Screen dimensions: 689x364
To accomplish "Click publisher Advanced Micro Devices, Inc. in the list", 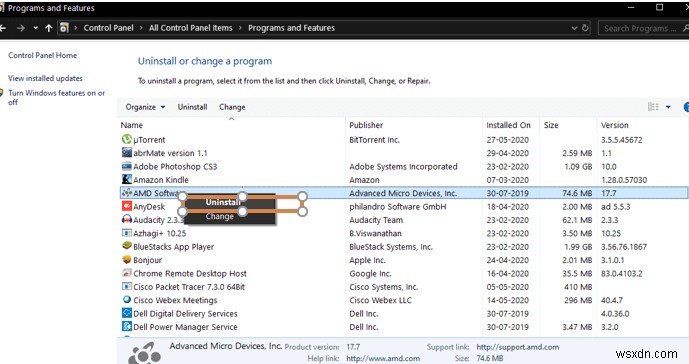I will (x=403, y=193).
